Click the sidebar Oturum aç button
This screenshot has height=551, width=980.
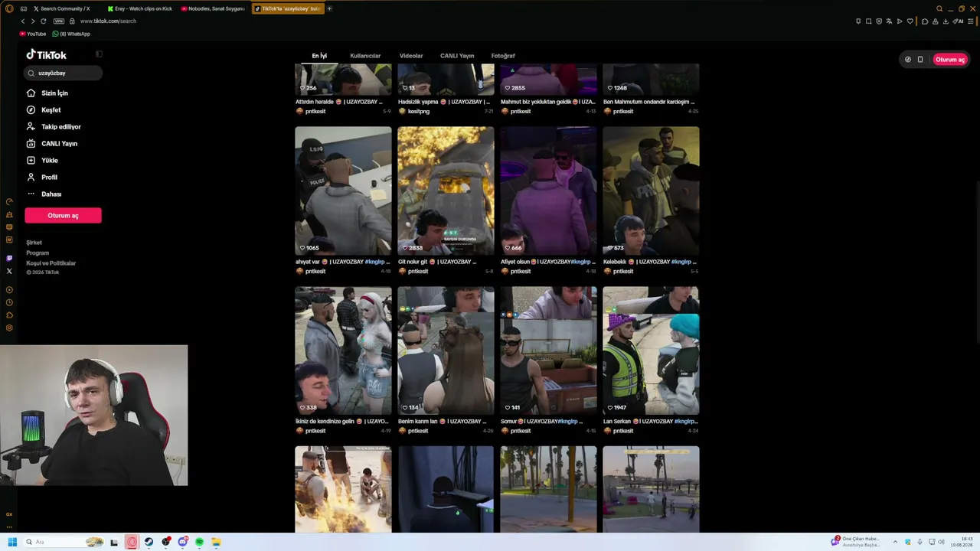click(63, 216)
